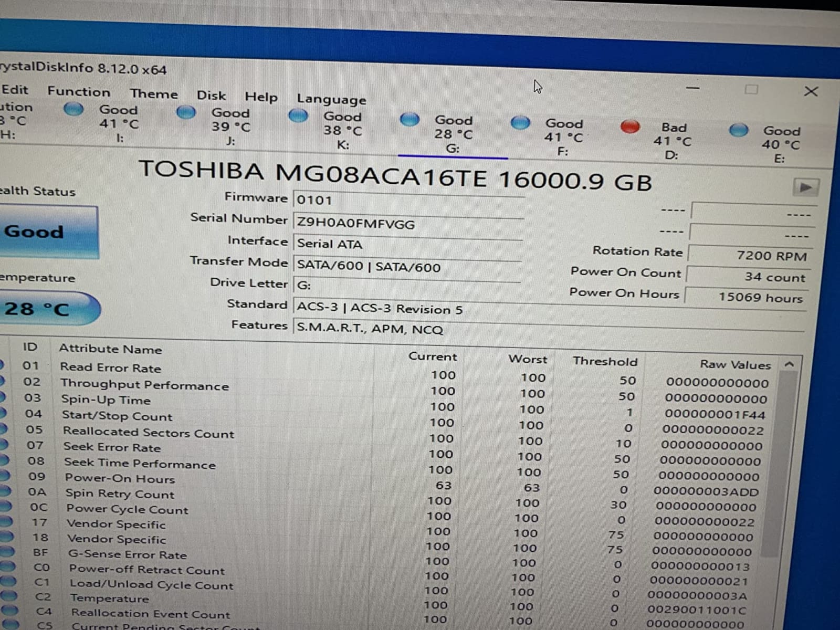This screenshot has width=840, height=630.
Task: Click the Power On Hours value
Action: [746, 297]
